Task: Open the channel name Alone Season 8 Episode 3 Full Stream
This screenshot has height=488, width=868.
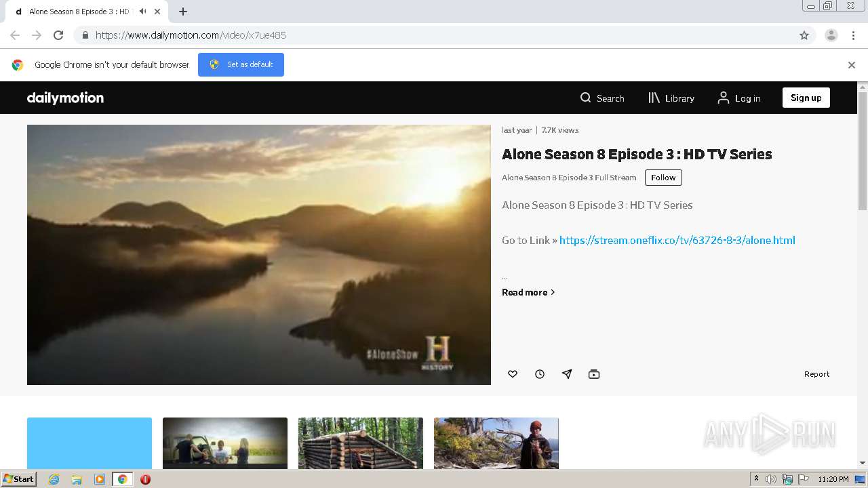Action: [x=569, y=178]
